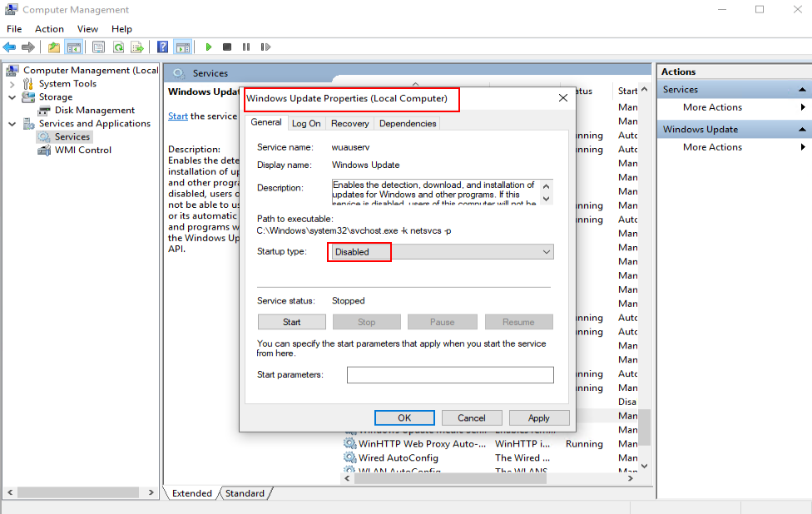Click the System Tools tree icon
The image size is (812, 514).
(x=28, y=83)
